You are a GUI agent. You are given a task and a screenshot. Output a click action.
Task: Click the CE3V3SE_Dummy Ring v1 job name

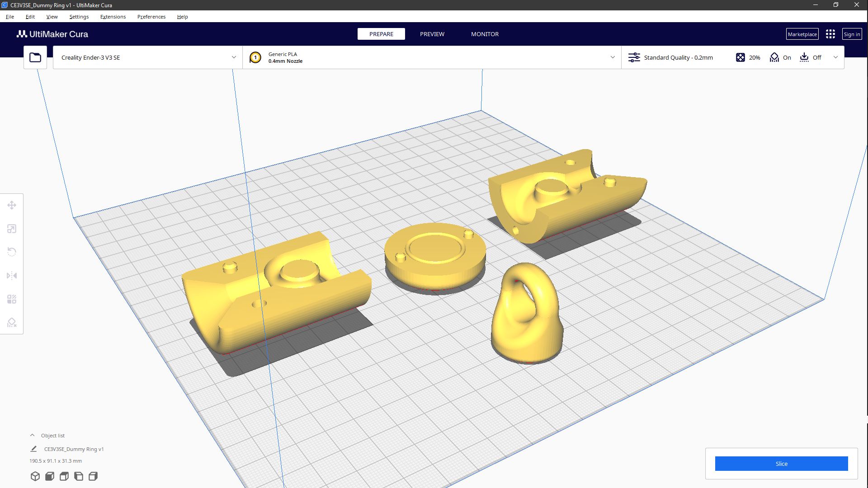click(x=74, y=449)
